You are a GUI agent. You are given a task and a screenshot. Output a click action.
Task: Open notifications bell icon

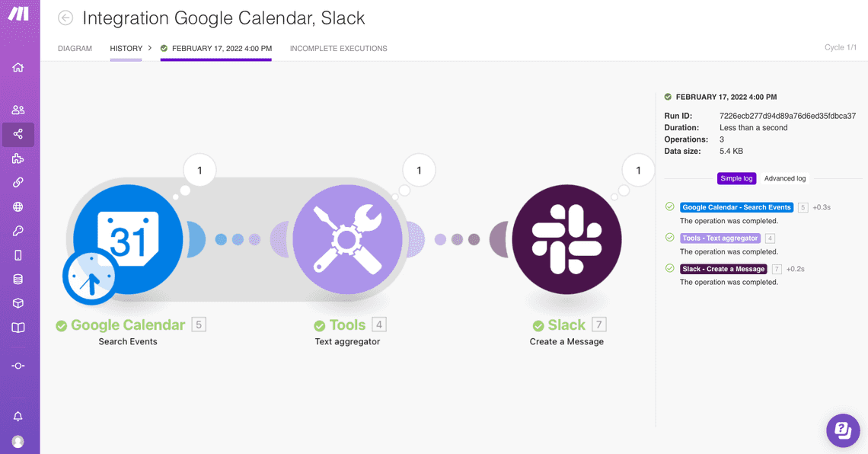[18, 417]
